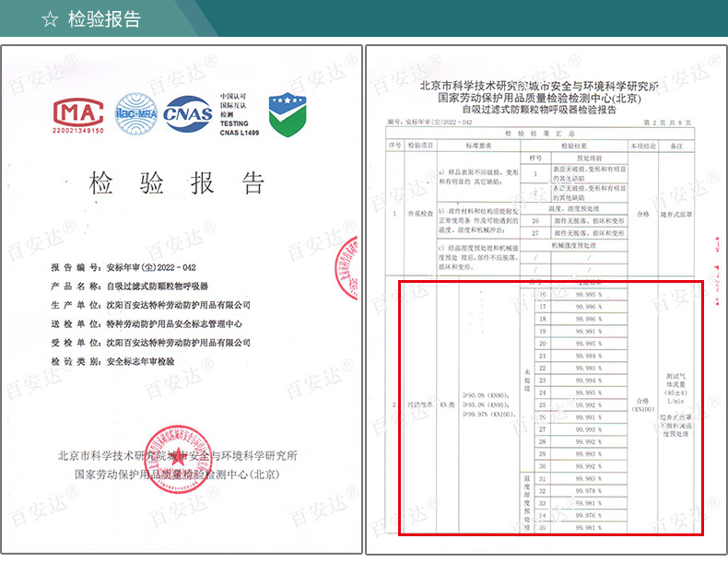
Task: Click the 本项结论 column header
Action: point(643,146)
